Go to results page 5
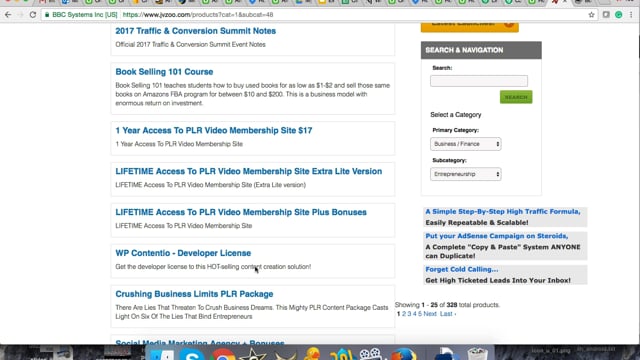 tap(420, 314)
